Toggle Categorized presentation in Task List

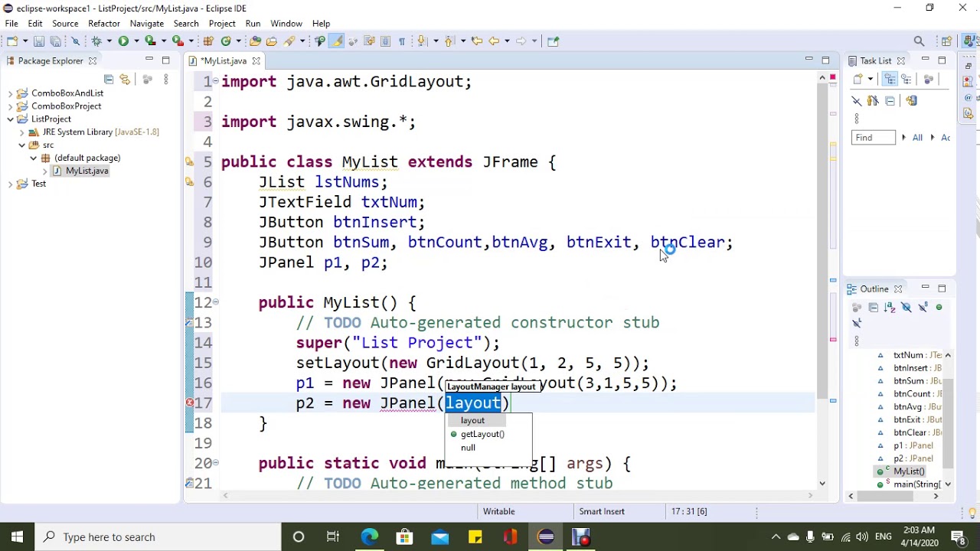[890, 79]
